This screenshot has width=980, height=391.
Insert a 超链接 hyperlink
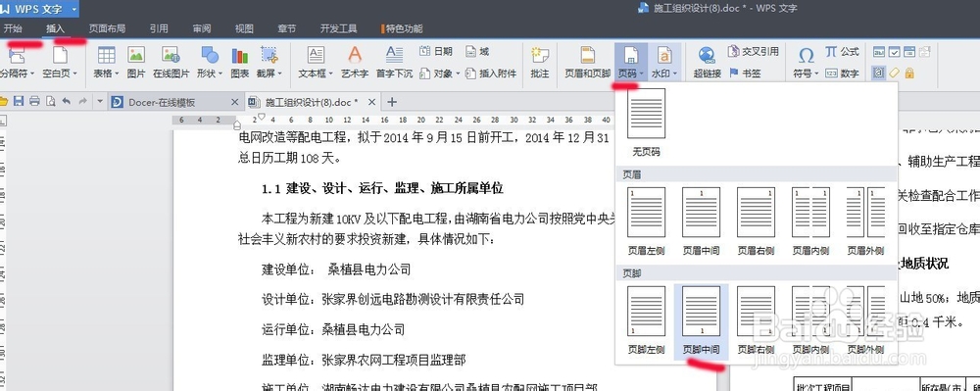coord(707,62)
